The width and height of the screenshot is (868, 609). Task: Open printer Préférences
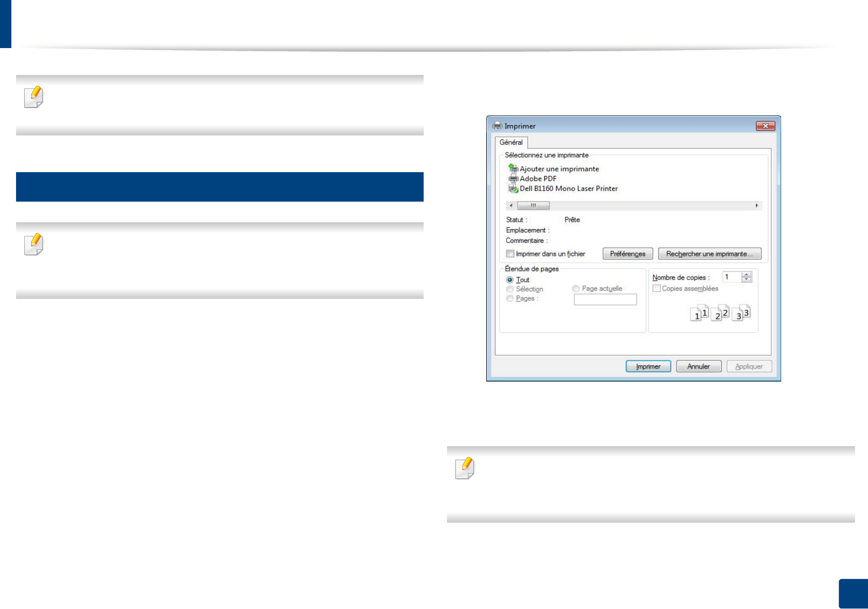click(x=627, y=254)
